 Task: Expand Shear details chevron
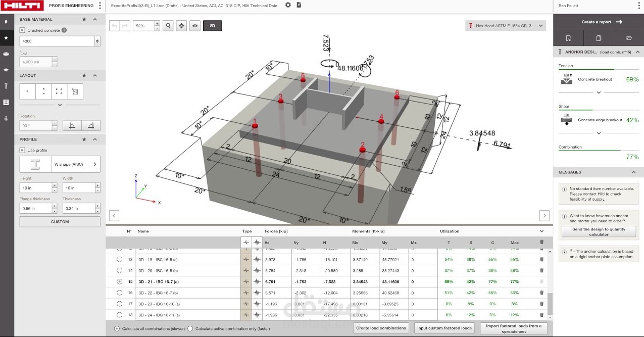(599, 133)
